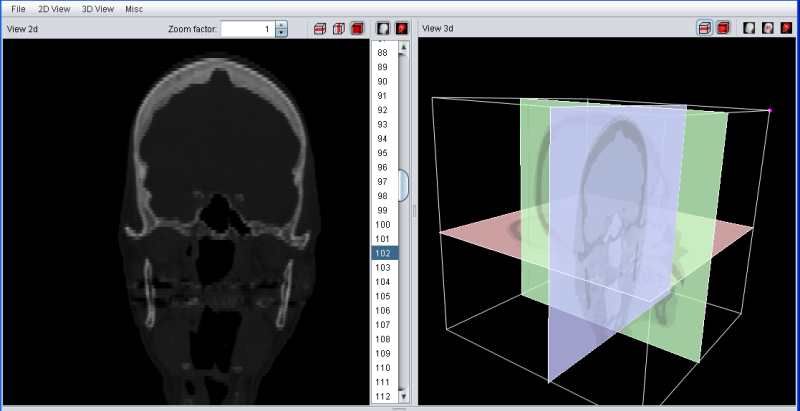
Task: Open the File menu
Action: [x=18, y=8]
